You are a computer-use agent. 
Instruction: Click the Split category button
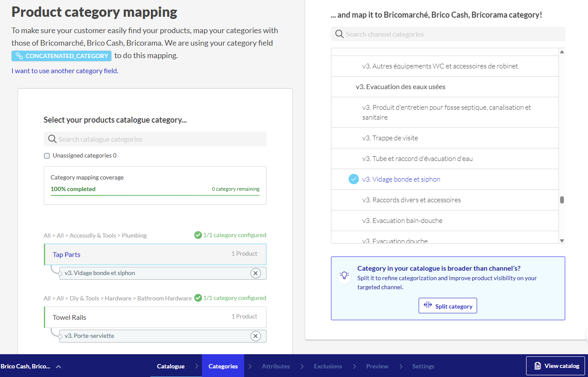[447, 306]
